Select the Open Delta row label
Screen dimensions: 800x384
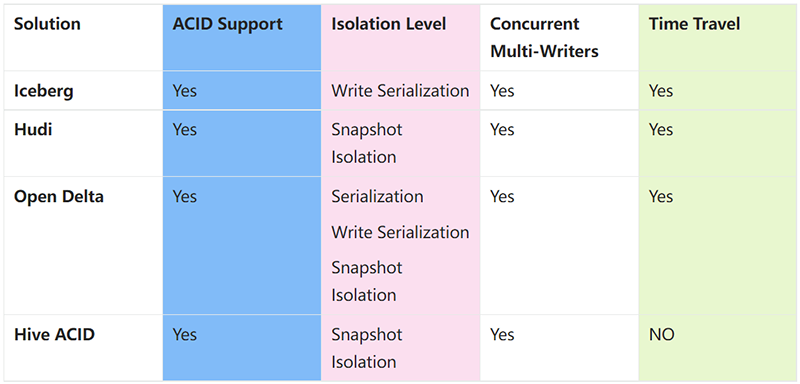[58, 196]
